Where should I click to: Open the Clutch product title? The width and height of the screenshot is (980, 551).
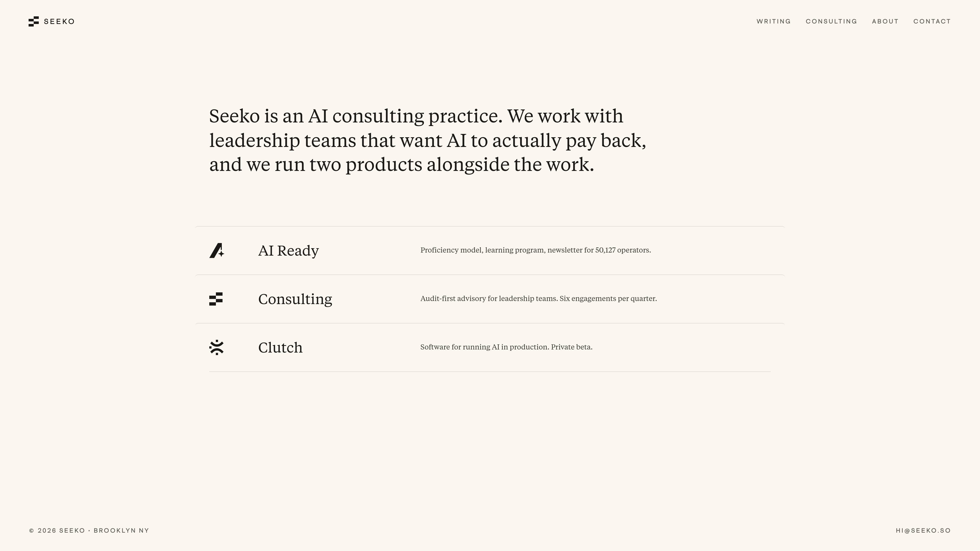click(x=280, y=347)
